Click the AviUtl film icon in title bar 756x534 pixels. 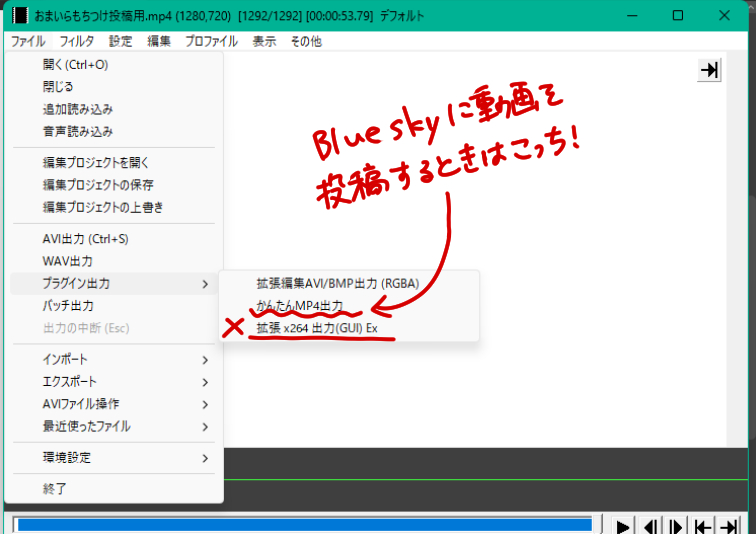point(18,16)
